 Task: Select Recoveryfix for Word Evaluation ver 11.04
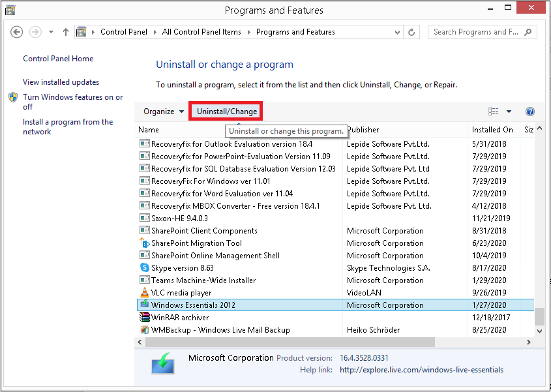pyautogui.click(x=222, y=193)
